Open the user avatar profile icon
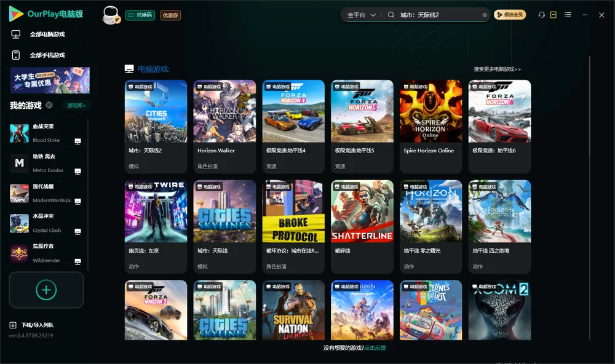 click(111, 15)
